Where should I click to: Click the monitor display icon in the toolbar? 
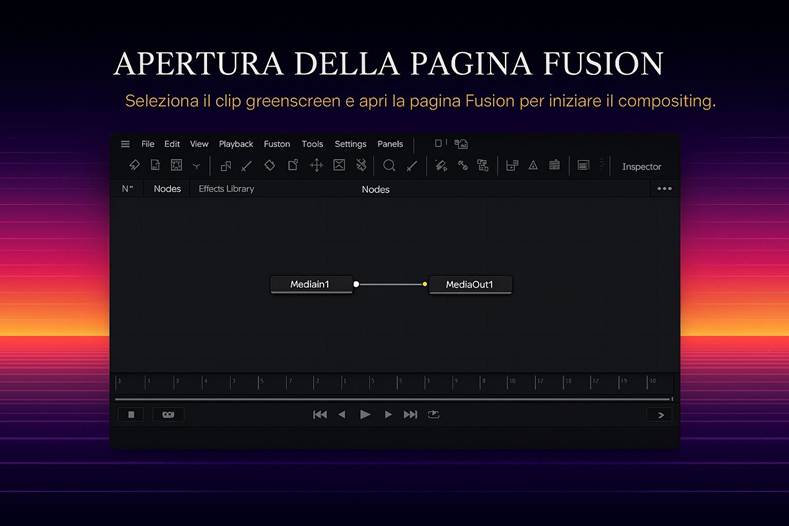(583, 165)
